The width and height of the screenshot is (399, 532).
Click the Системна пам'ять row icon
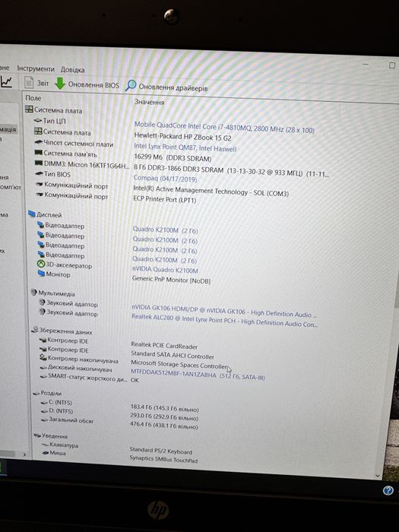pos(39,153)
